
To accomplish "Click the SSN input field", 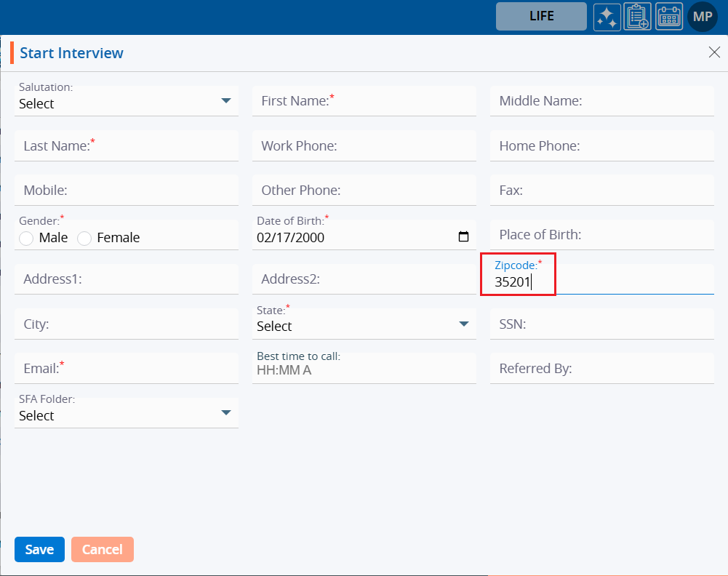I will click(601, 324).
